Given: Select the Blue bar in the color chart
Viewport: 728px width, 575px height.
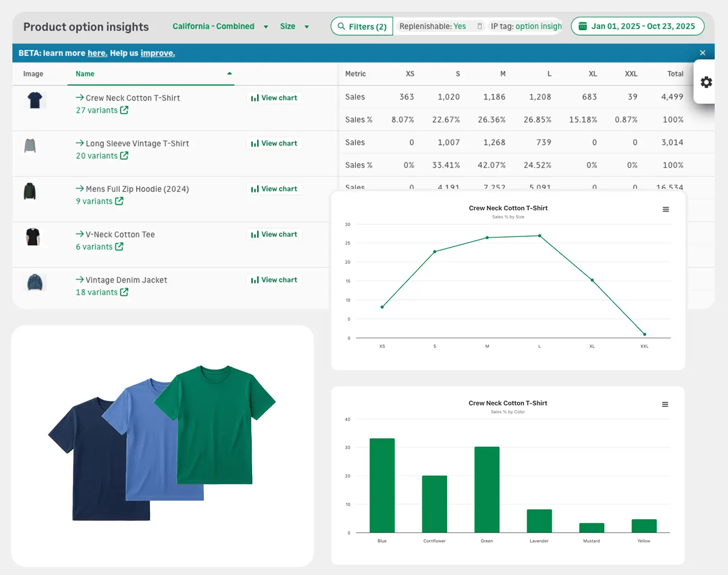Looking at the screenshot, I should 382,485.
